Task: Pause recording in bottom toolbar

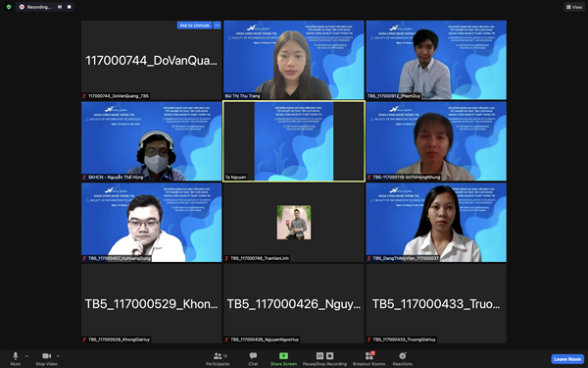Action: (319, 355)
